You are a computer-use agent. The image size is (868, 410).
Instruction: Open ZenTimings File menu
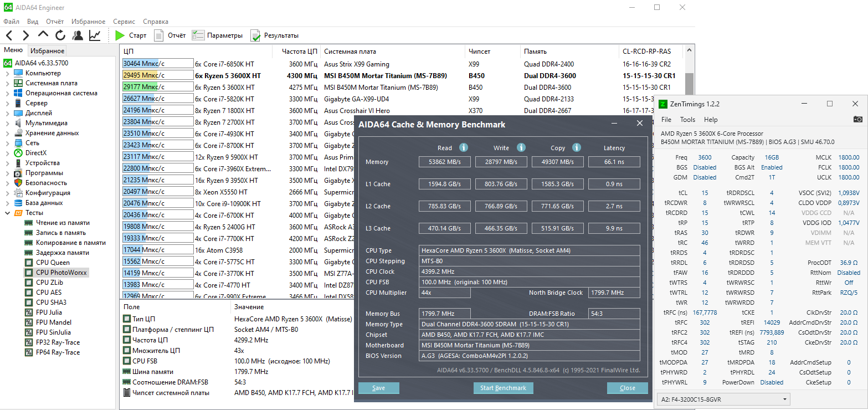click(x=666, y=120)
